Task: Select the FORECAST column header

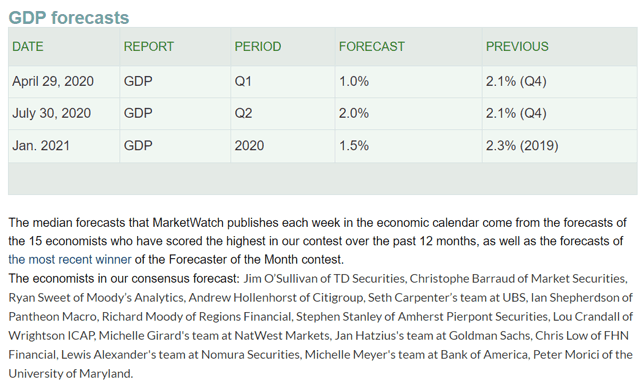Action: click(371, 47)
